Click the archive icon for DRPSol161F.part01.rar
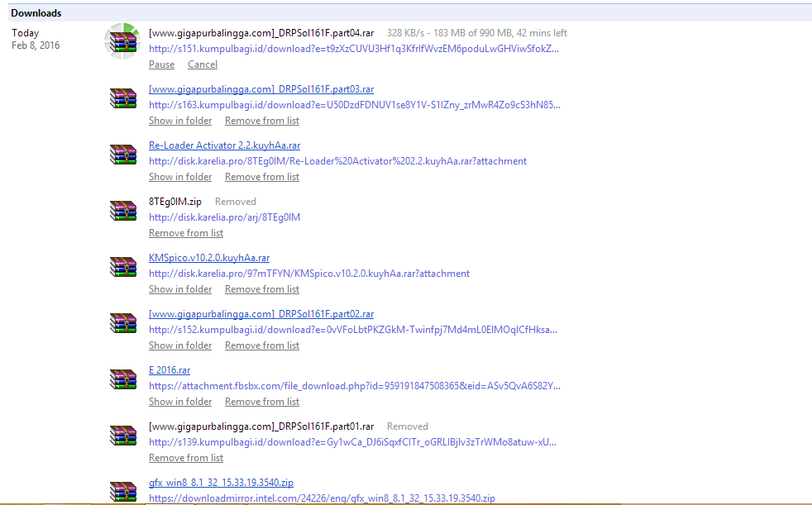 (123, 435)
